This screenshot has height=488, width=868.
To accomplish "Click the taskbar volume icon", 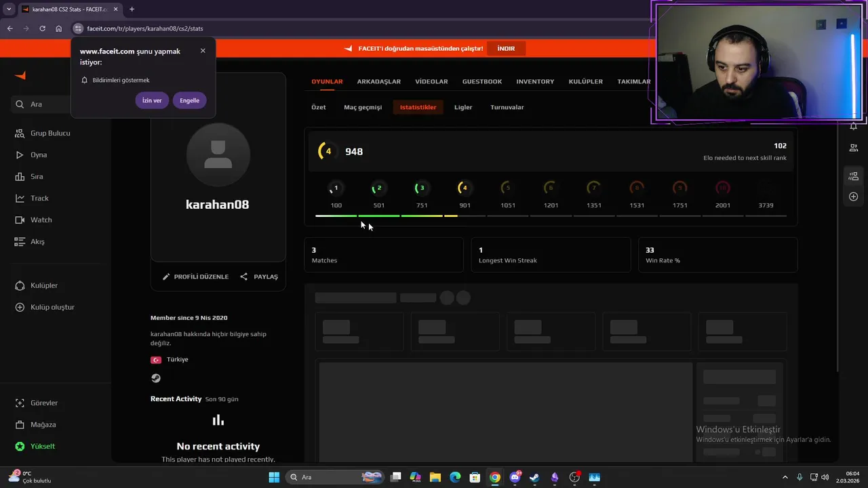I will point(825,477).
